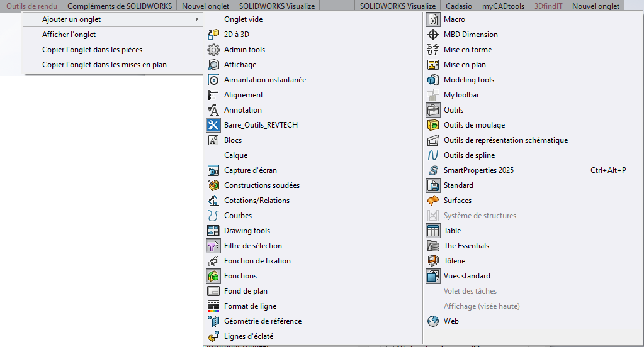This screenshot has width=644, height=347.
Task: Select SmartProperties 2025 entry
Action: (478, 170)
